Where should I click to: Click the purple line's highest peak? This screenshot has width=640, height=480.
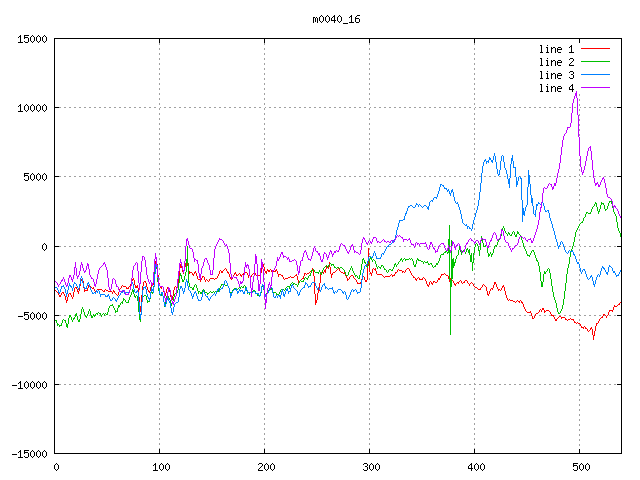(577, 92)
